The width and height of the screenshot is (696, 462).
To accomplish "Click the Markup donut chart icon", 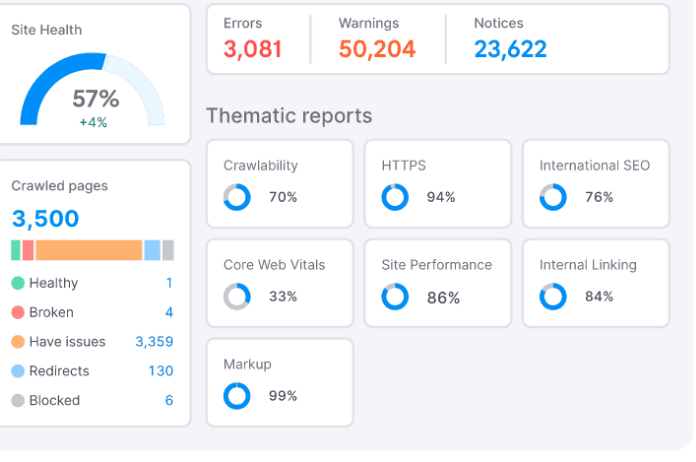I will pos(237,396).
